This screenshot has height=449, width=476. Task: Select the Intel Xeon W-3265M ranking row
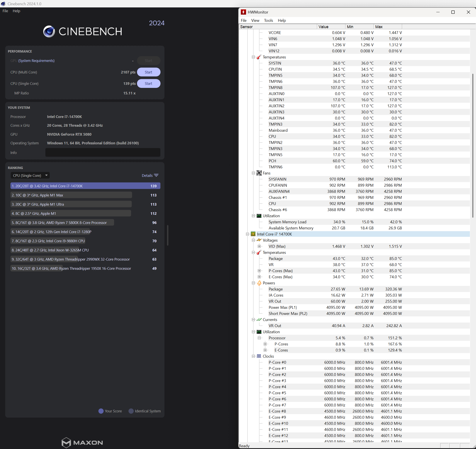tap(85, 250)
